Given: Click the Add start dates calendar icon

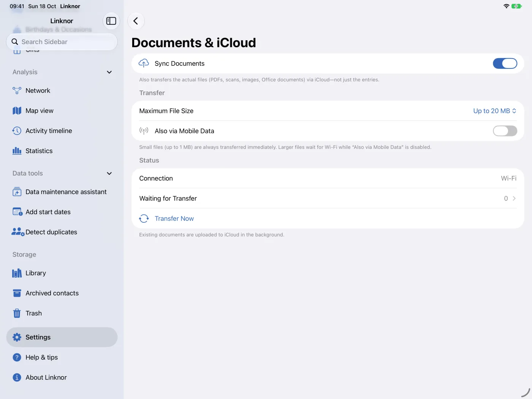Looking at the screenshot, I should pos(17,212).
